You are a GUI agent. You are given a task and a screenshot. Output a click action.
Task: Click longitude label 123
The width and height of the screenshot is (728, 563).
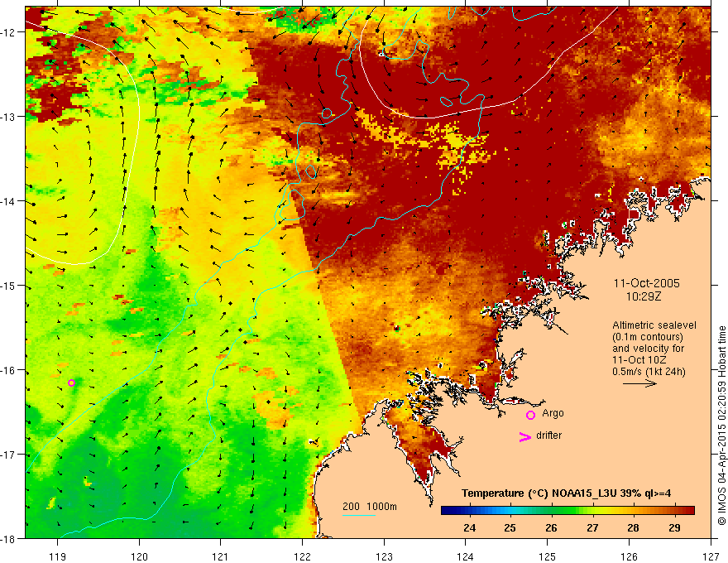coord(384,556)
